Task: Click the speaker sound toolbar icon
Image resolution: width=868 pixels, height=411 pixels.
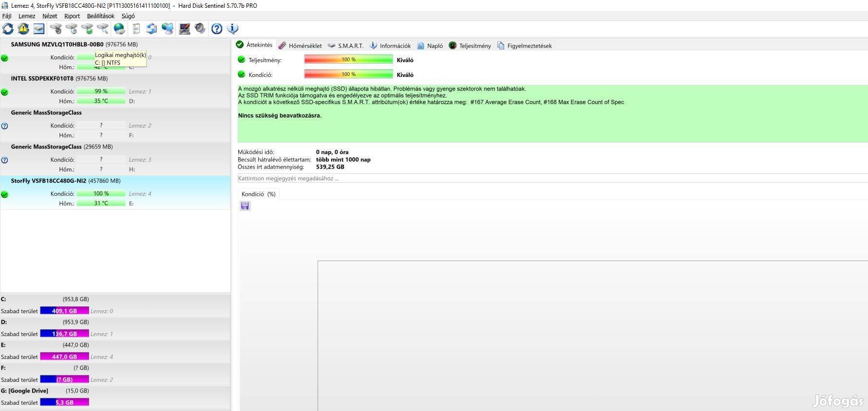Action: pos(200,29)
